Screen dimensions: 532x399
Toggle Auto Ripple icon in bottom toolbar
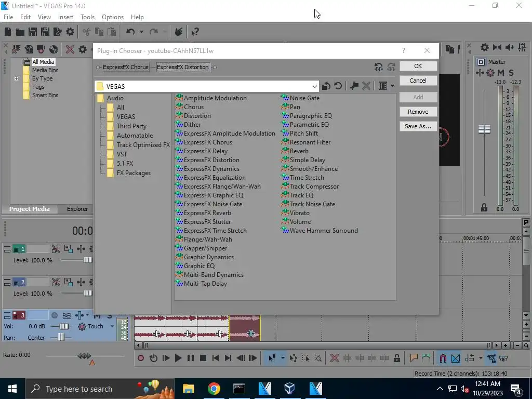tap(470, 358)
